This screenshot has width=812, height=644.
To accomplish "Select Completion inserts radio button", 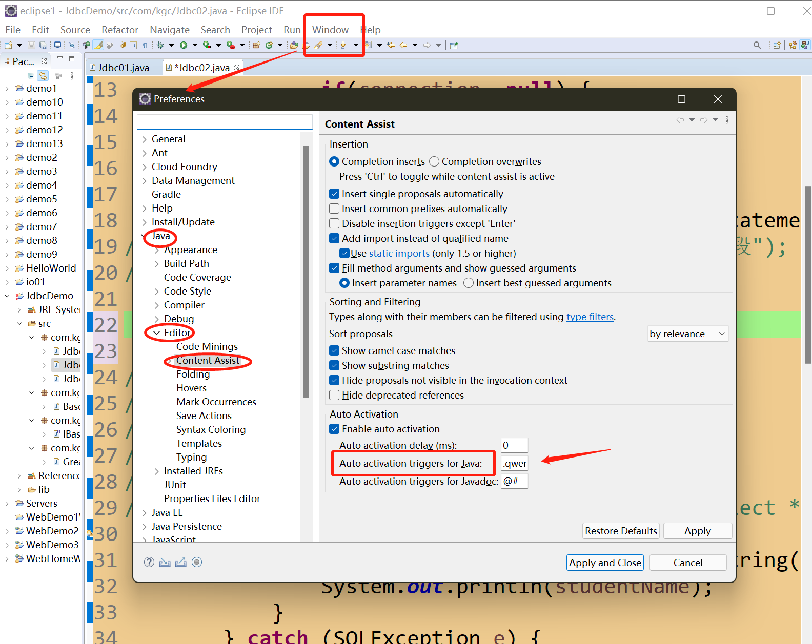I will [x=334, y=161].
